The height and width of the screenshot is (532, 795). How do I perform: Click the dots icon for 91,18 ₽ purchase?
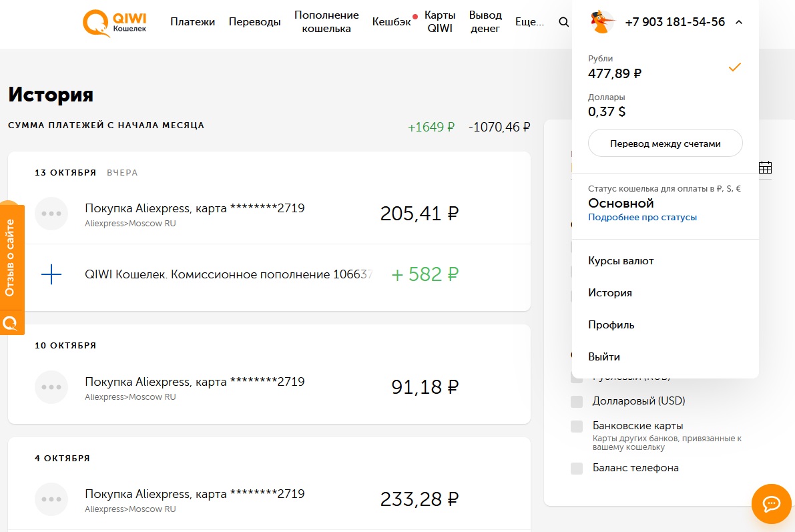[51, 387]
